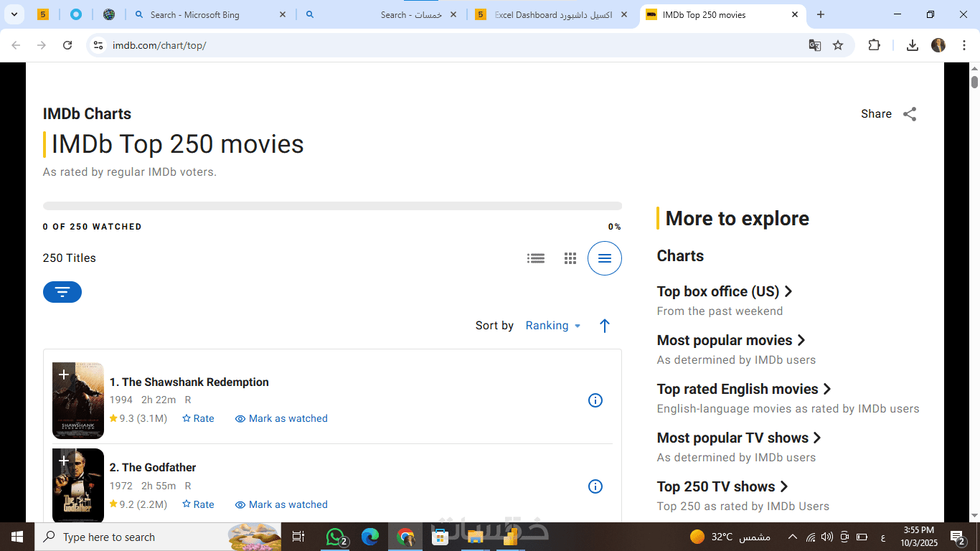Switch to the pinned globe-icon tab
Image resolution: width=980 pixels, height=551 pixels.
pos(109,14)
